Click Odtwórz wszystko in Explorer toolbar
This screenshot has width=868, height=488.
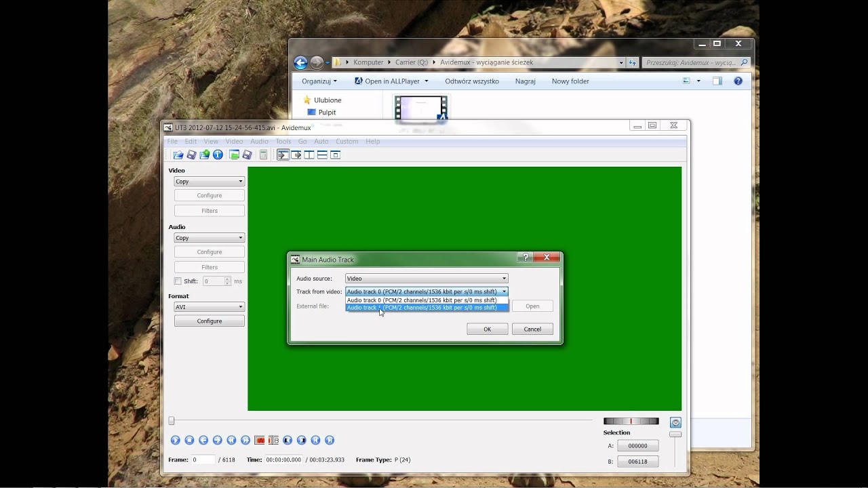coord(472,81)
